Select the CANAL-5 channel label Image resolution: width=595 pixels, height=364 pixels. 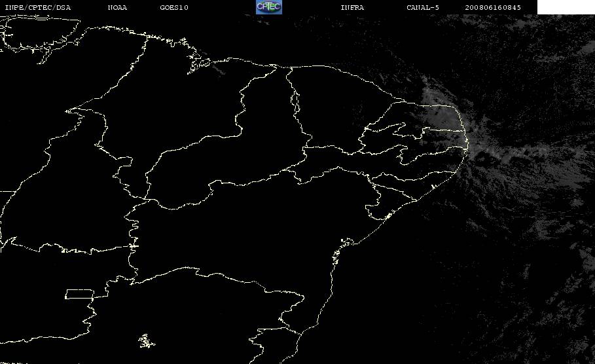click(423, 8)
